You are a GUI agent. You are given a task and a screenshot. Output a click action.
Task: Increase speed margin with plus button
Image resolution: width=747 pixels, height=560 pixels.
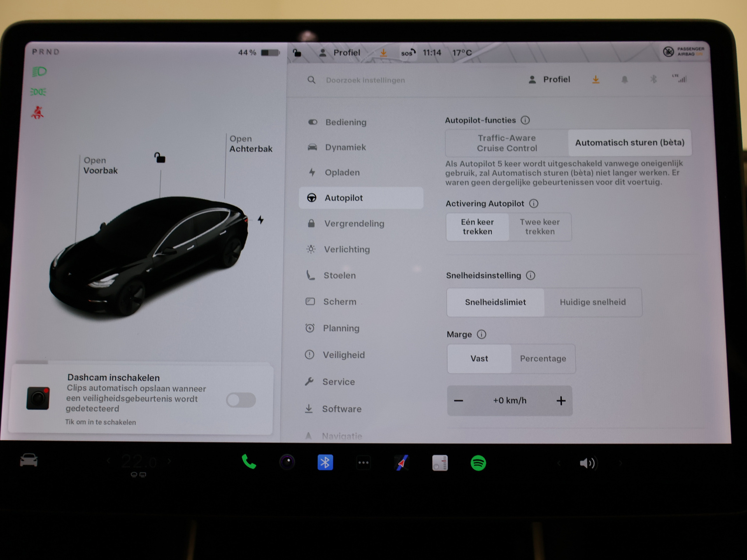click(561, 401)
